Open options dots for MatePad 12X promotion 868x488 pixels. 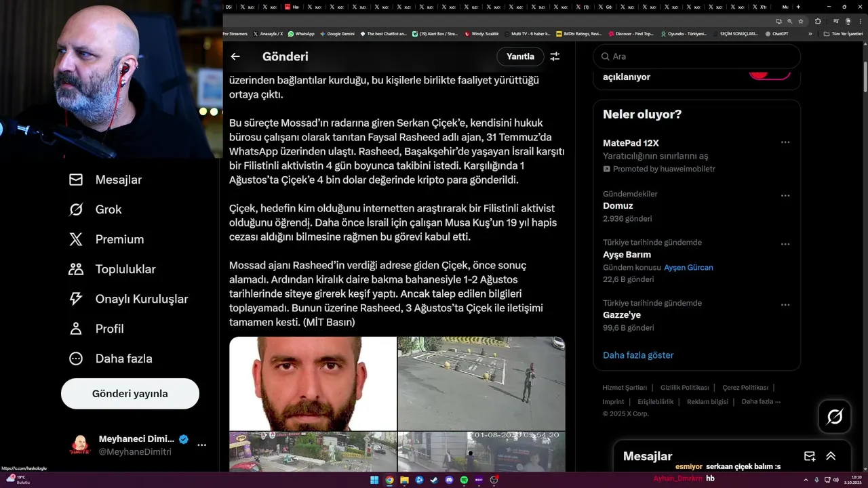pyautogui.click(x=785, y=142)
